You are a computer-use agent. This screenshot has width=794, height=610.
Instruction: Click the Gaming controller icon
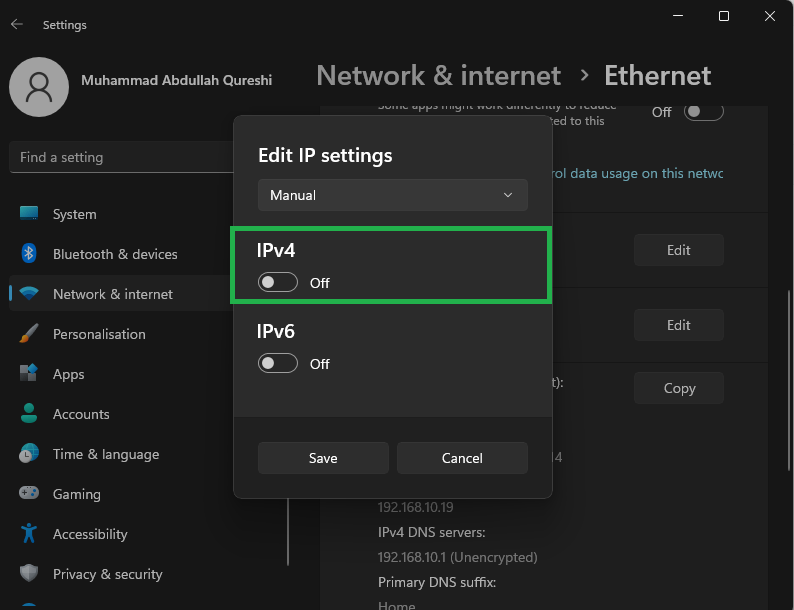tap(29, 494)
